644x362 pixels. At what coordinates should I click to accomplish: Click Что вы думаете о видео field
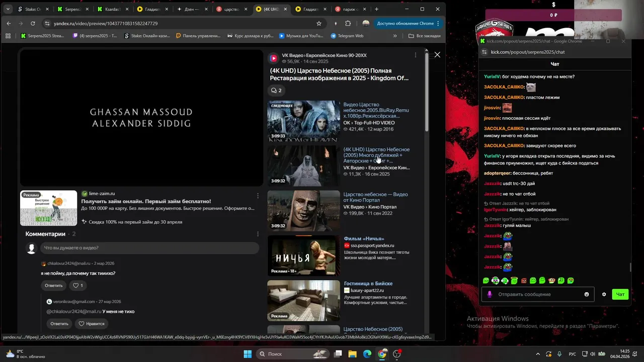click(x=149, y=248)
